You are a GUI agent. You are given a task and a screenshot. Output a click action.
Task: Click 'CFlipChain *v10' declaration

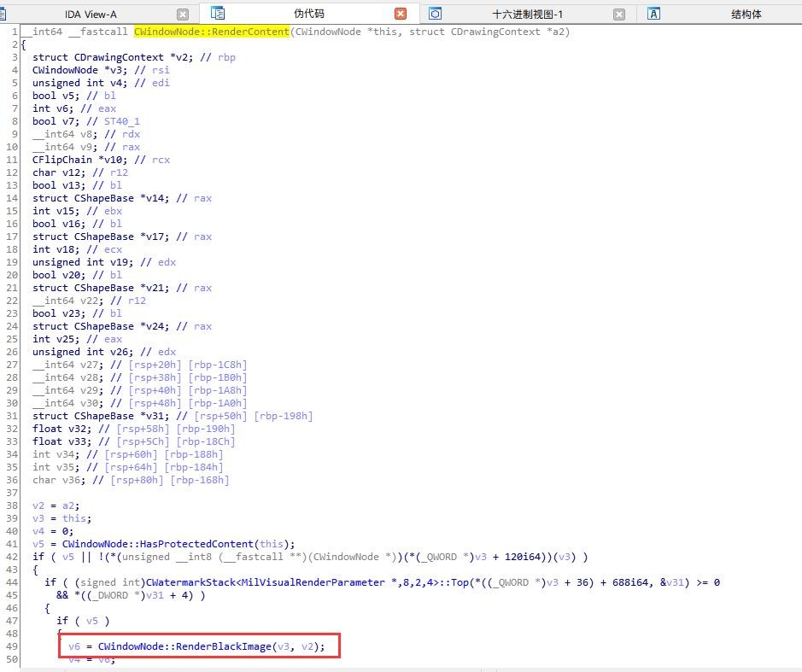click(79, 160)
